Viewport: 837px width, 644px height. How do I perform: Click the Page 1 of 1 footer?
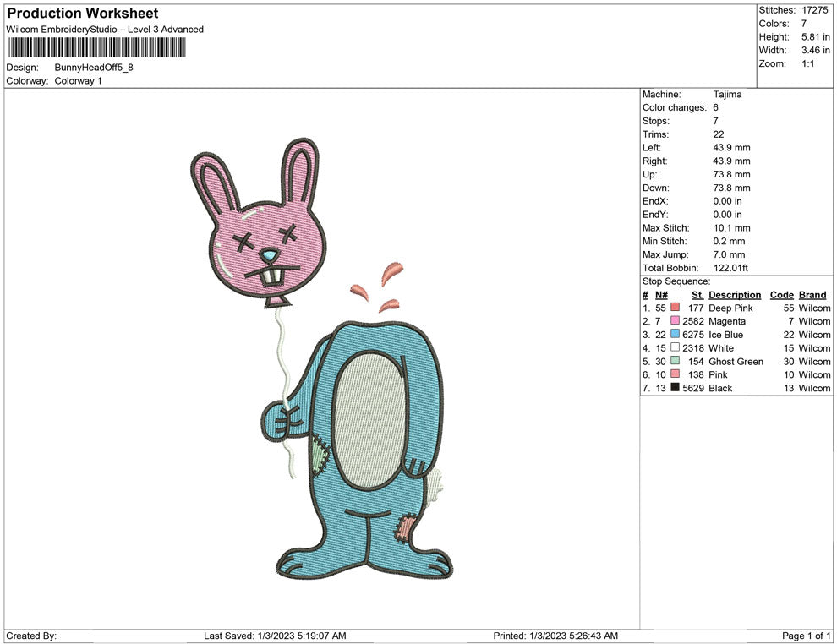(x=806, y=636)
